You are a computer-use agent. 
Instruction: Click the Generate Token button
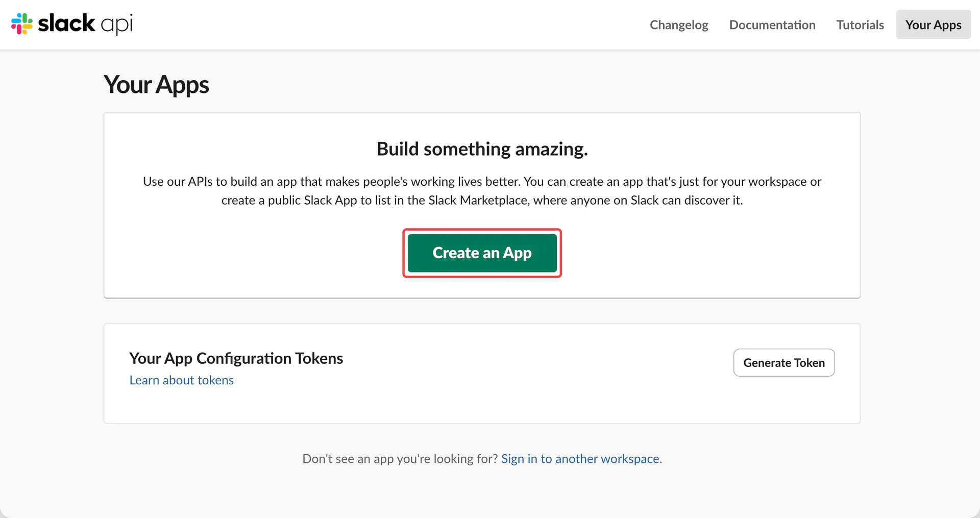(784, 363)
